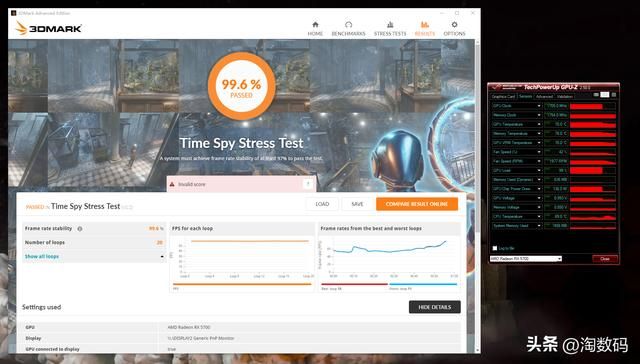Open the GPU Temperature sensor dropdown
The width and height of the screenshot is (640, 364).
tap(539, 124)
